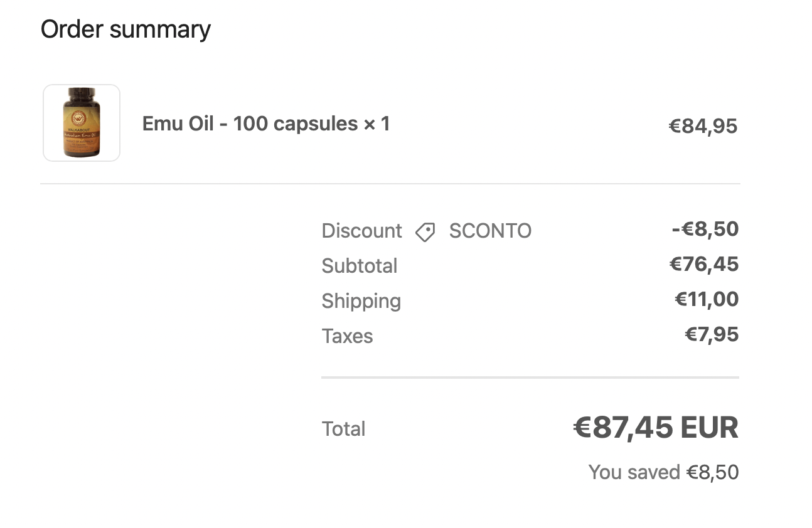812x528 pixels.
Task: Select the €76,45 subtotal amount
Action: pos(704,264)
